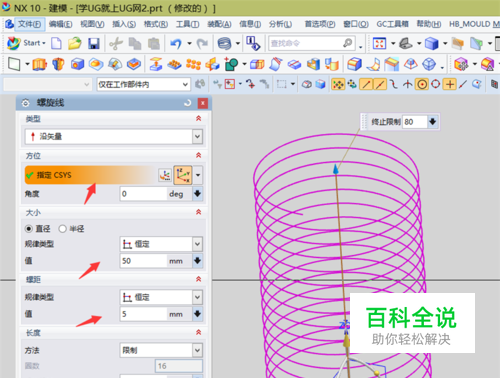Viewport: 500px width, 378px height.
Task: Click the command finder search field
Action: coord(311,43)
